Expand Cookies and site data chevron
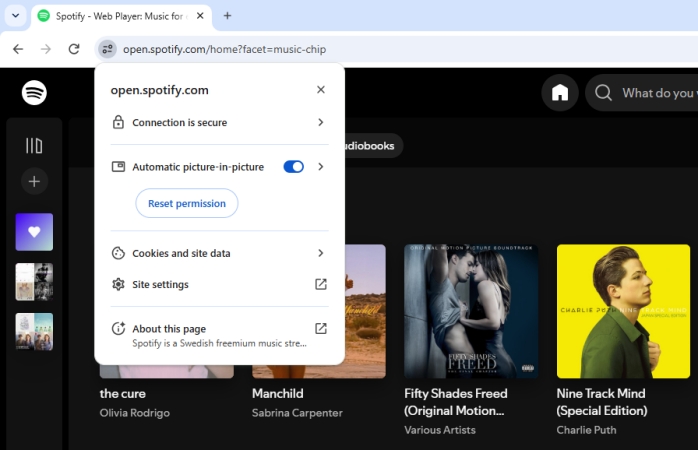Viewport: 698px width, 450px height. 321,253
